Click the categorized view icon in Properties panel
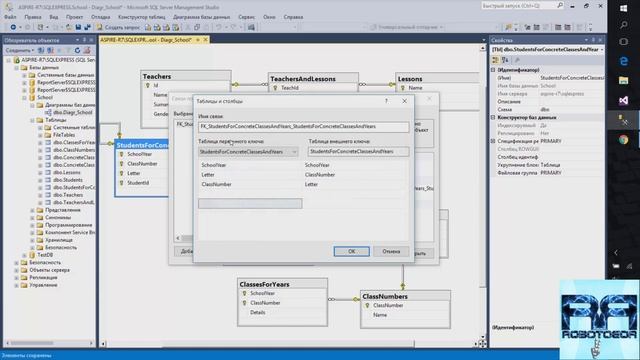Viewport: 640px width, 360px height. point(496,60)
